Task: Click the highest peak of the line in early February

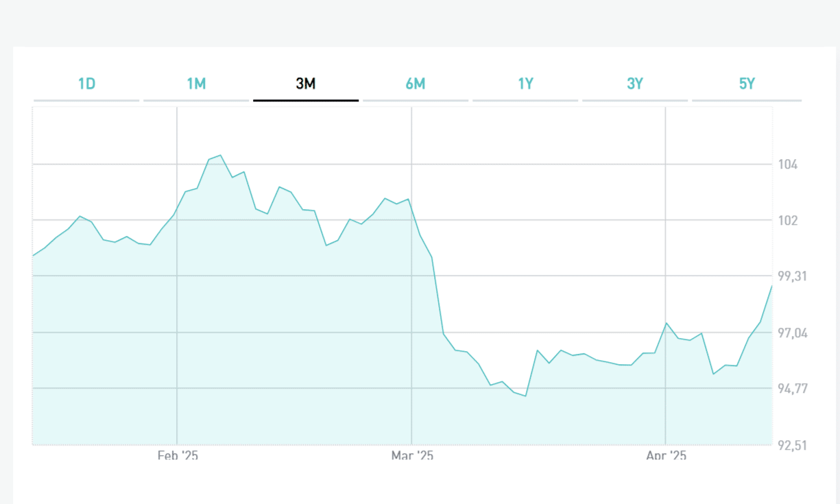Action: click(x=220, y=156)
